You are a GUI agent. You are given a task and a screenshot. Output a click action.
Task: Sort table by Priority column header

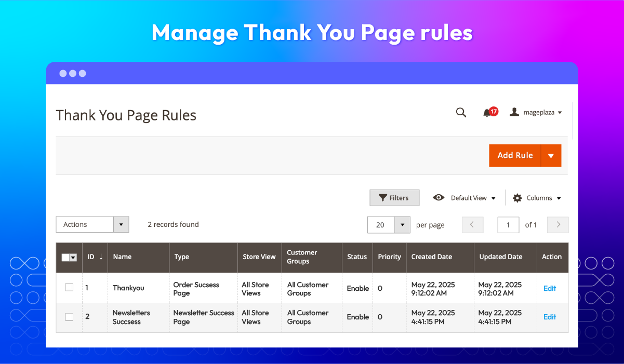point(389,257)
